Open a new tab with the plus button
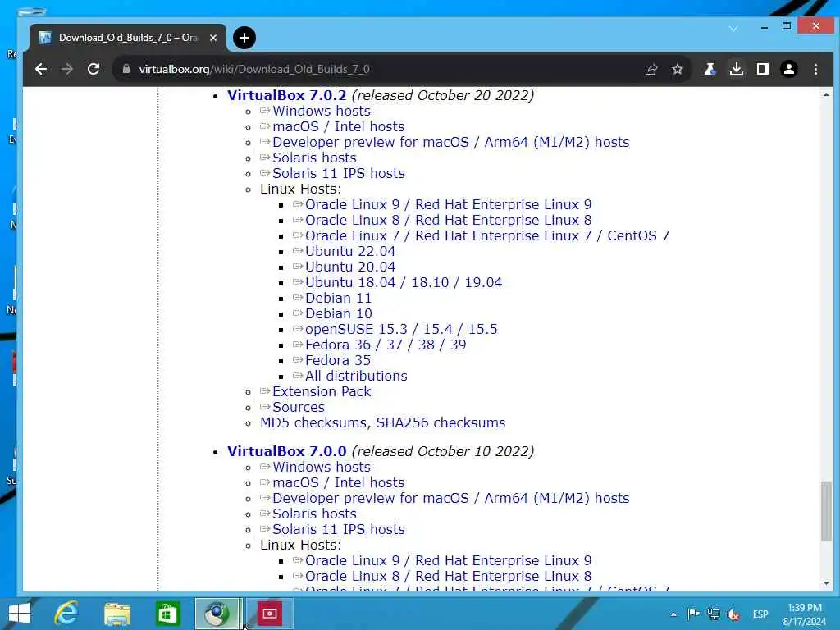 pos(244,38)
